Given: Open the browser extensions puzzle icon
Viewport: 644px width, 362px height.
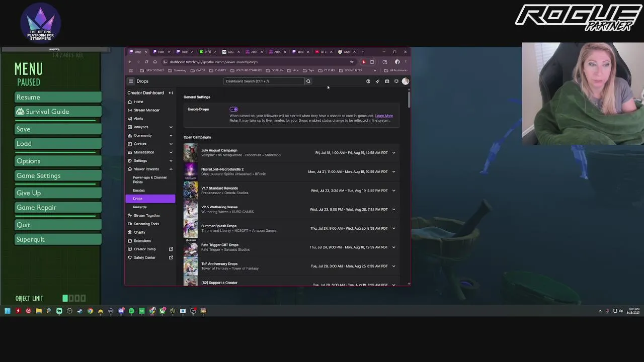Looking at the screenshot, I should 372,62.
